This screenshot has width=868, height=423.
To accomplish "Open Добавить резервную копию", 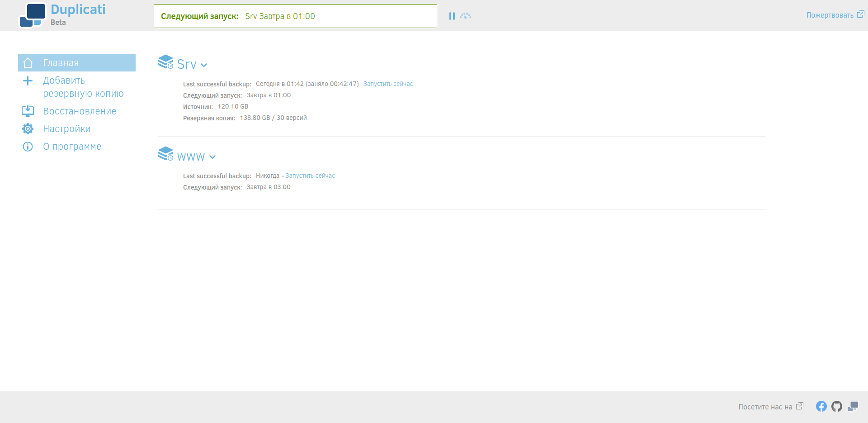I will (83, 87).
